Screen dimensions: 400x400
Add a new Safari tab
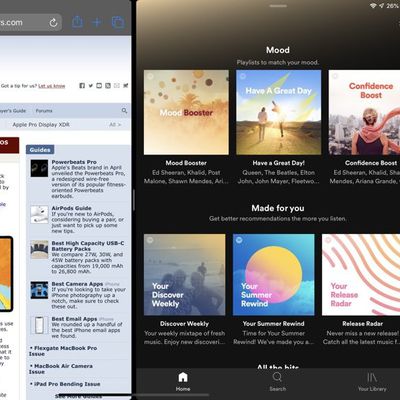tap(97, 22)
